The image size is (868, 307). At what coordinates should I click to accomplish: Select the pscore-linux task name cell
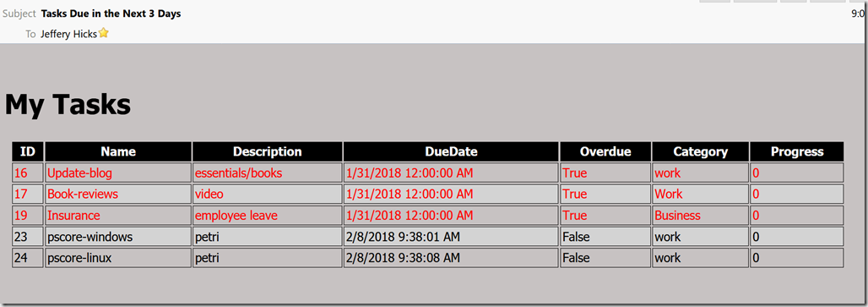coord(118,258)
